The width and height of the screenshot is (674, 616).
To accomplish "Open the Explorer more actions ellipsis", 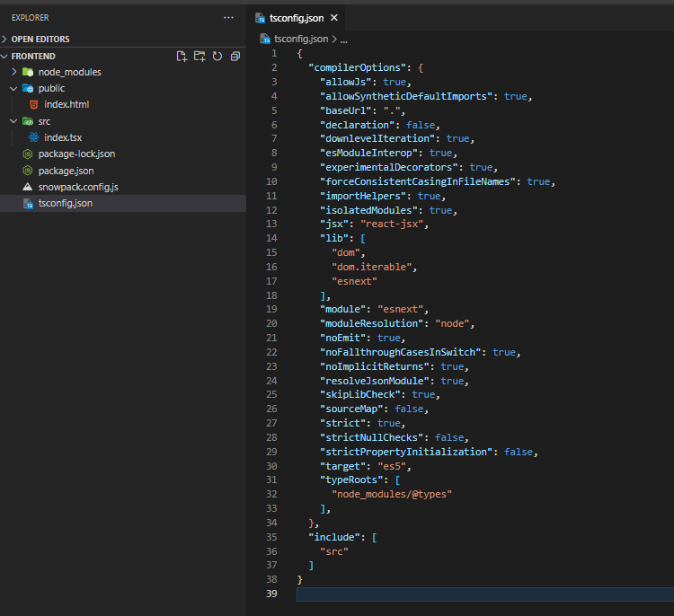I will click(x=228, y=18).
